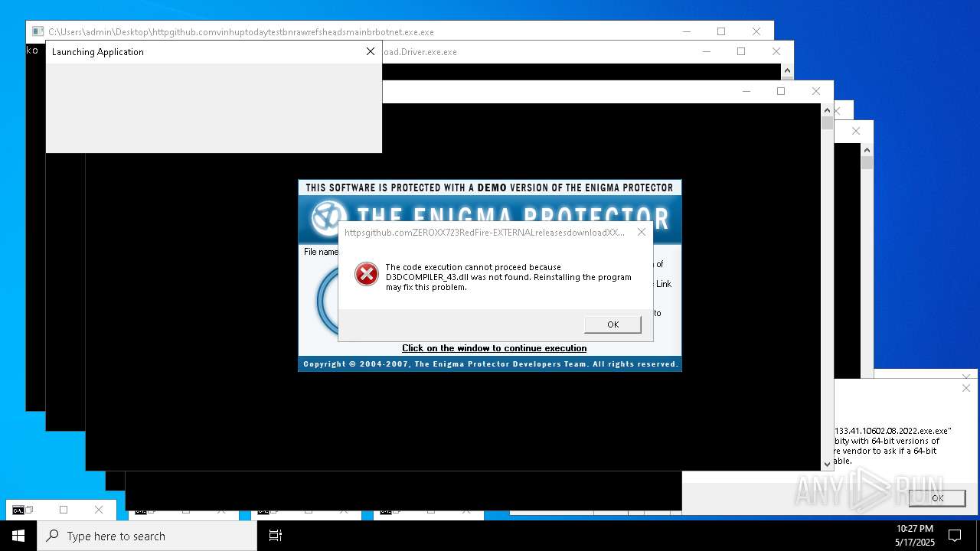Close the 64-bit compatibility message dialog
This screenshot has height=551, width=980.
[x=966, y=389]
